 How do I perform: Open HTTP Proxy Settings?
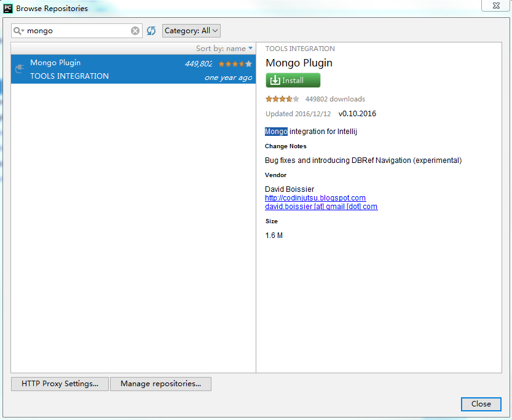click(x=60, y=384)
